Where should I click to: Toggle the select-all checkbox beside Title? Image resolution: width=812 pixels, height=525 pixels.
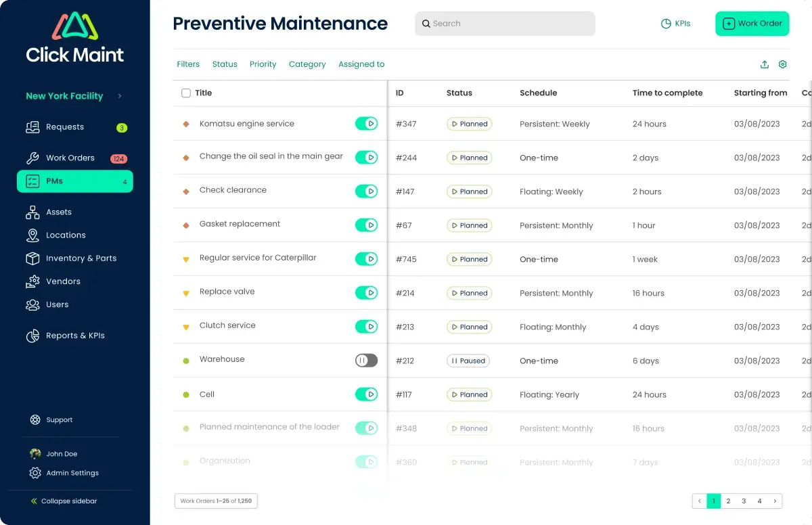click(x=186, y=93)
